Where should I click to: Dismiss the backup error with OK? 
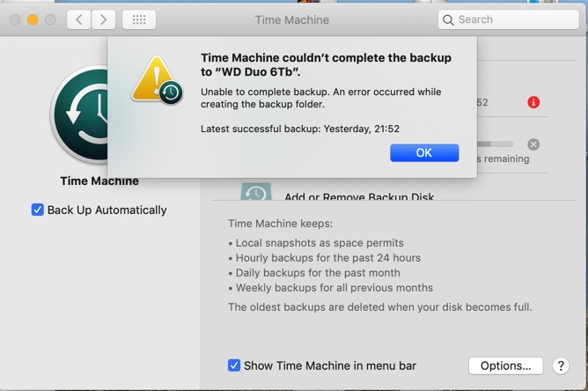click(x=424, y=152)
